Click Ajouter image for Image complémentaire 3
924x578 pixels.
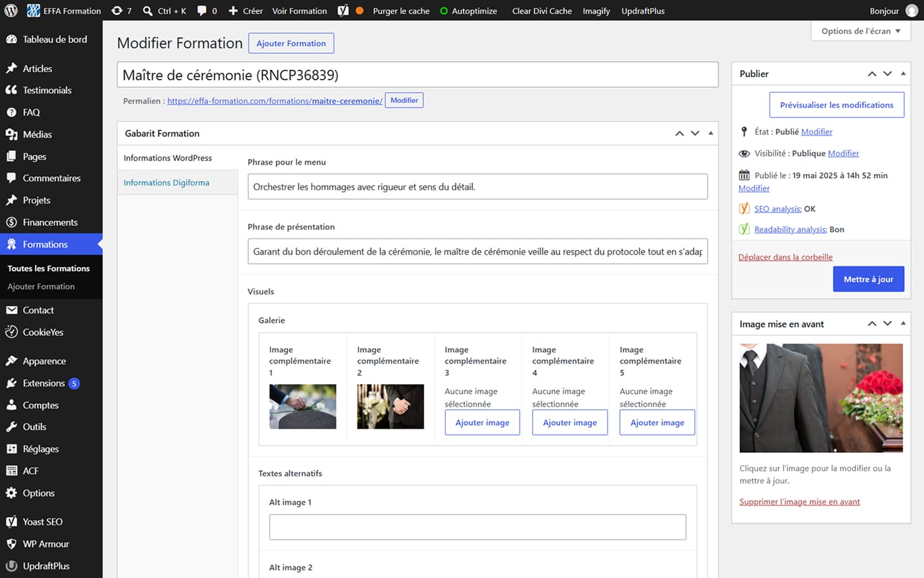pos(483,423)
